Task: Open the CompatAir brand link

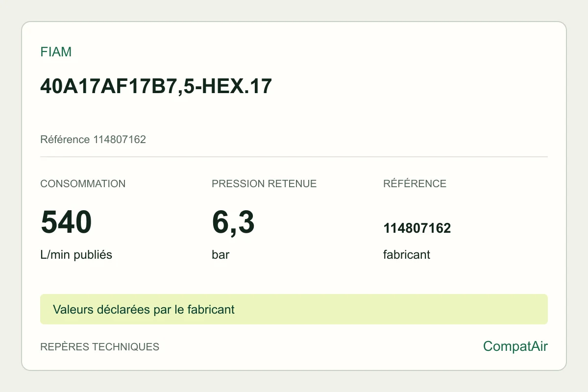Action: click(x=515, y=347)
